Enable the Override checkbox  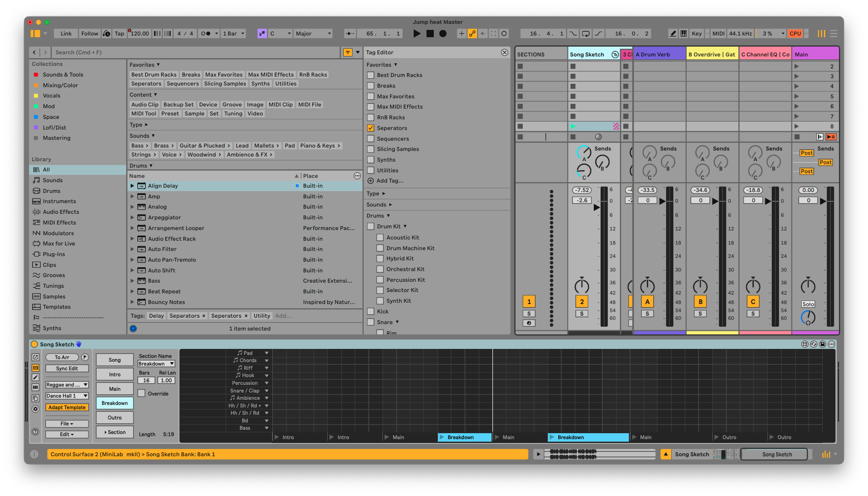click(142, 393)
